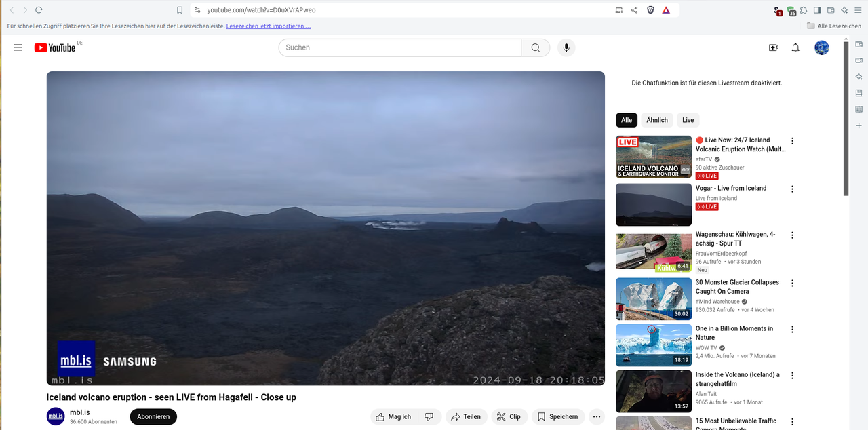
Task: Open the account avatar menu
Action: [822, 47]
